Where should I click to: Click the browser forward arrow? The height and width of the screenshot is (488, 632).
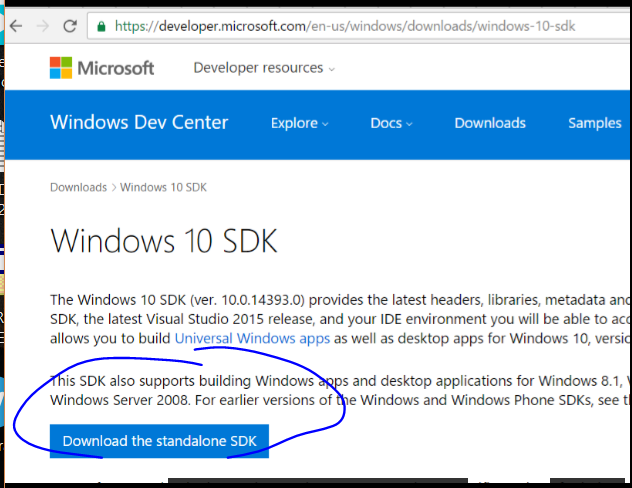coord(42,25)
